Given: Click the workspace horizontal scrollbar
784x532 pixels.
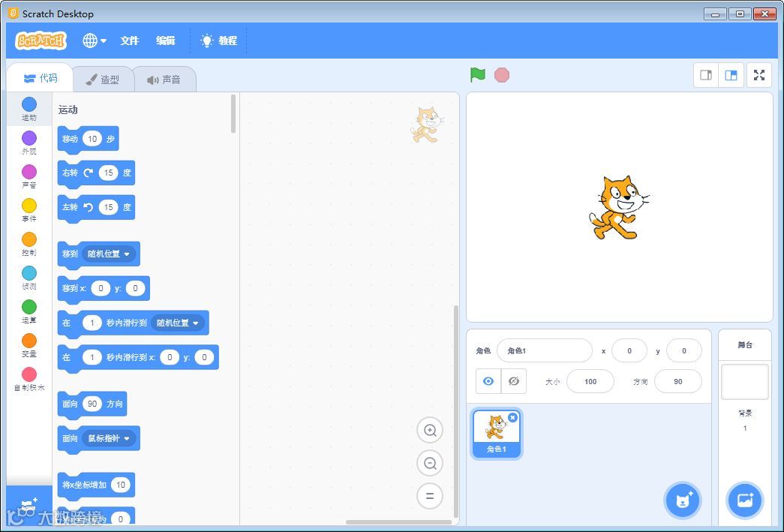Looking at the screenshot, I should [398, 522].
